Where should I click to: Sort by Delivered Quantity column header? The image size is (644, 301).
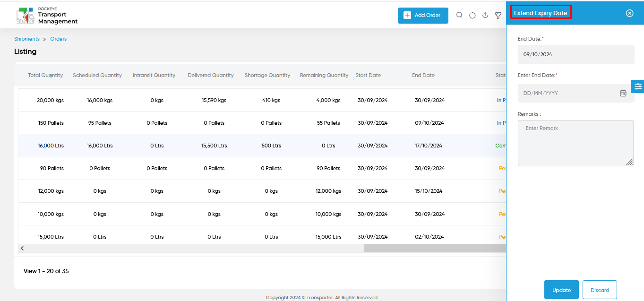tap(211, 75)
